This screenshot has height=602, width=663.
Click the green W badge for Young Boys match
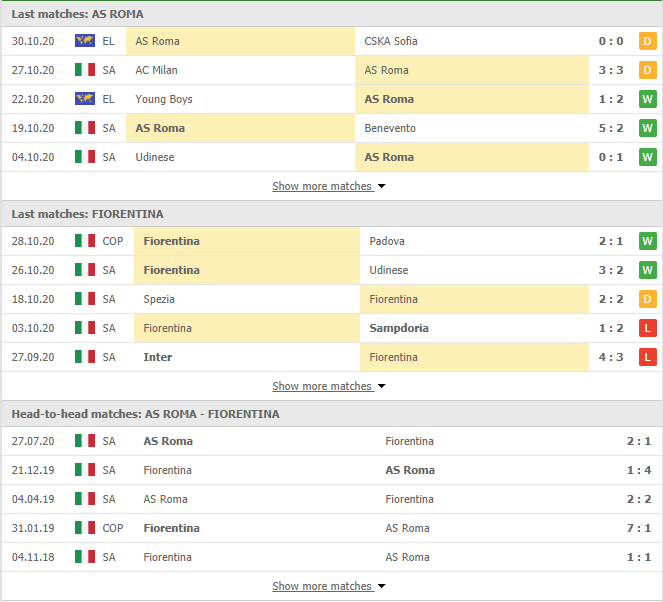[x=647, y=99]
